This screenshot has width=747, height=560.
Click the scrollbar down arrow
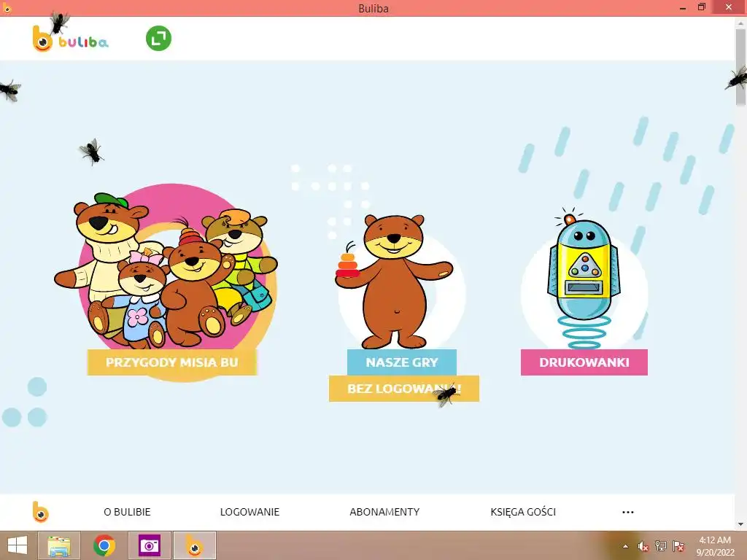pyautogui.click(x=741, y=524)
